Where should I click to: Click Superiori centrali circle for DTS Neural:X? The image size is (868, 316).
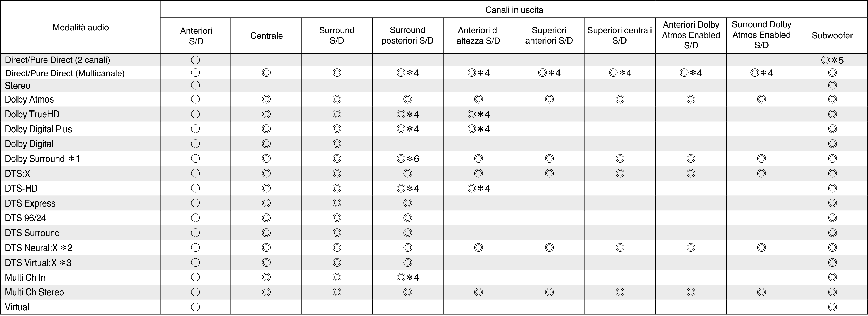[x=620, y=247]
